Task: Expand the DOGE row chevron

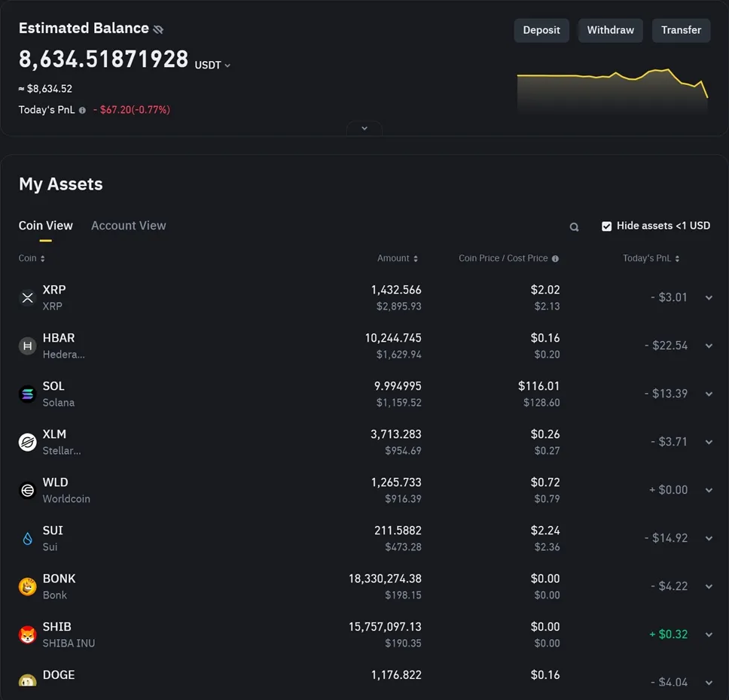Action: pyautogui.click(x=709, y=683)
